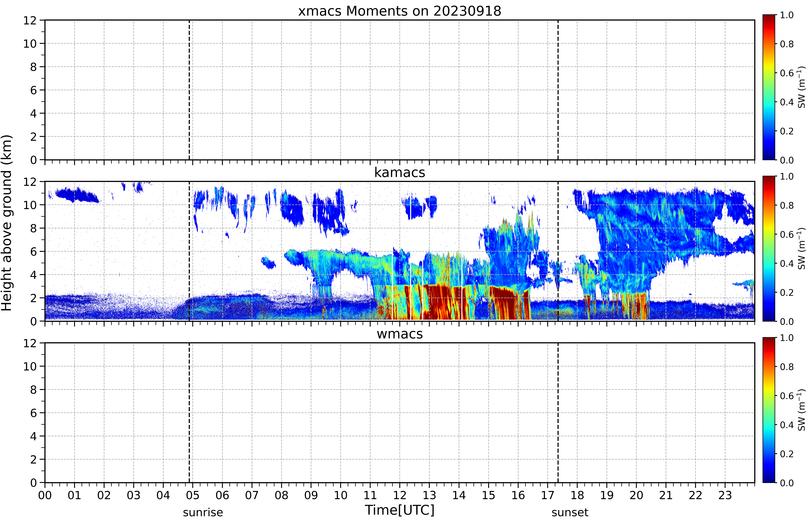Click the 4 km height tick of wmacs panel
The width and height of the screenshot is (812, 524).
click(x=33, y=436)
